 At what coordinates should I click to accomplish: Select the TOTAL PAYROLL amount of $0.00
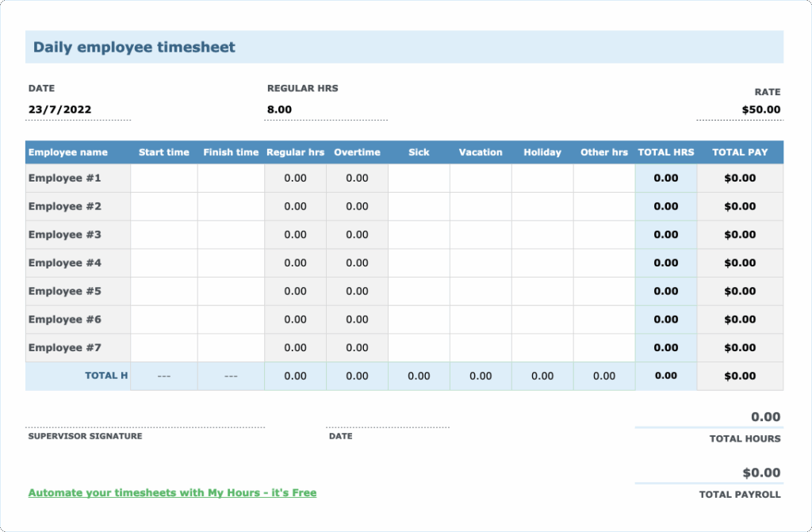[763, 472]
